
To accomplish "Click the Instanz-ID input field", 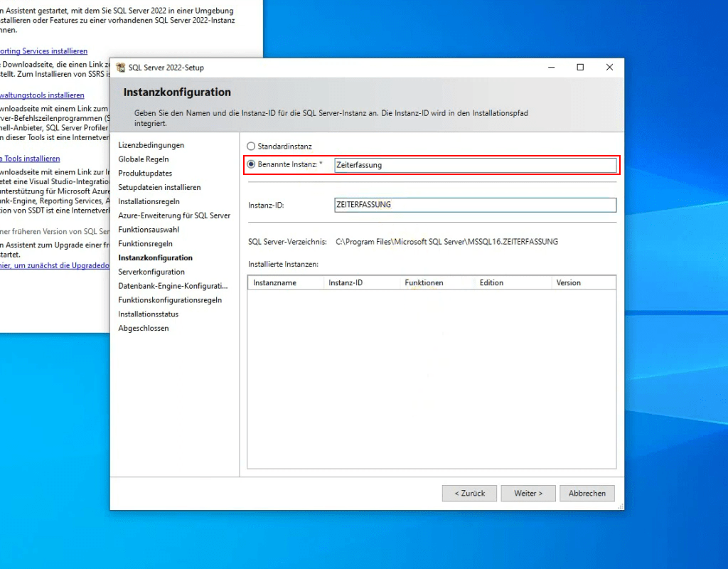I will pos(474,205).
